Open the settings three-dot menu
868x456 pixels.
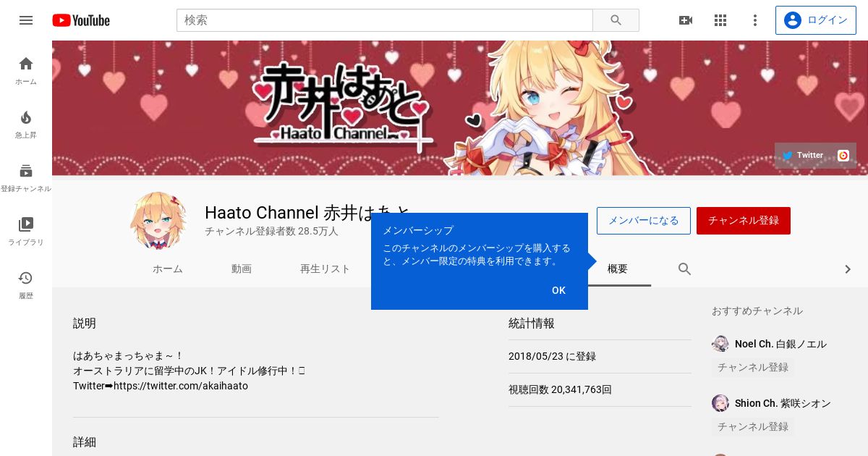(755, 20)
